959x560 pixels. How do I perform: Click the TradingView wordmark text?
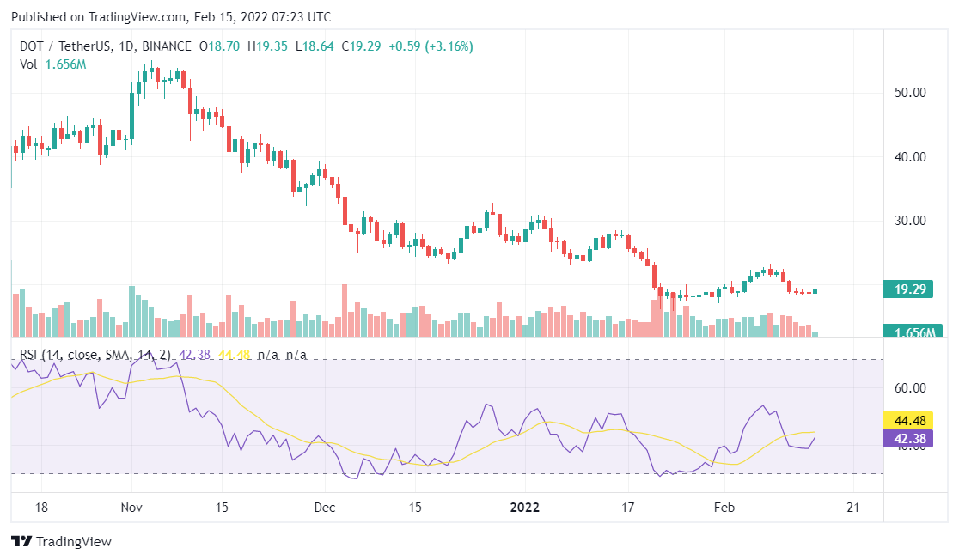[x=74, y=542]
